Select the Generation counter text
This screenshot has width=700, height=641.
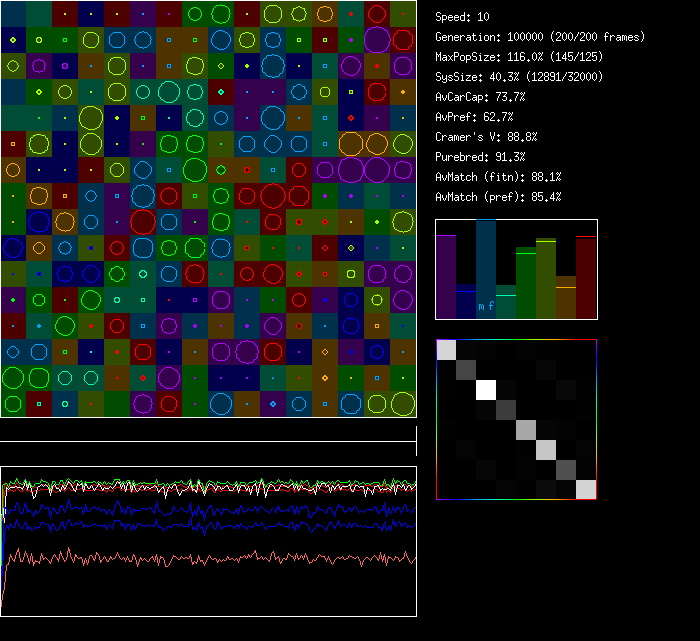pyautogui.click(x=539, y=37)
